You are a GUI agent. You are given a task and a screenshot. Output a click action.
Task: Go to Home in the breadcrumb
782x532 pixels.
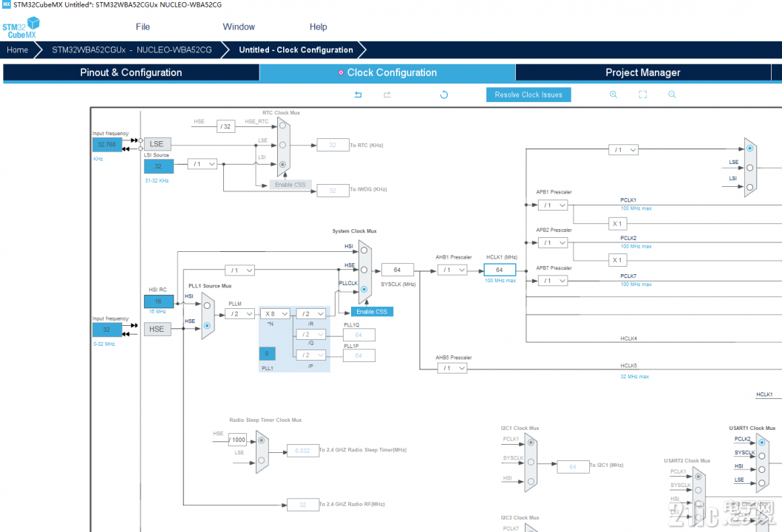(x=18, y=50)
